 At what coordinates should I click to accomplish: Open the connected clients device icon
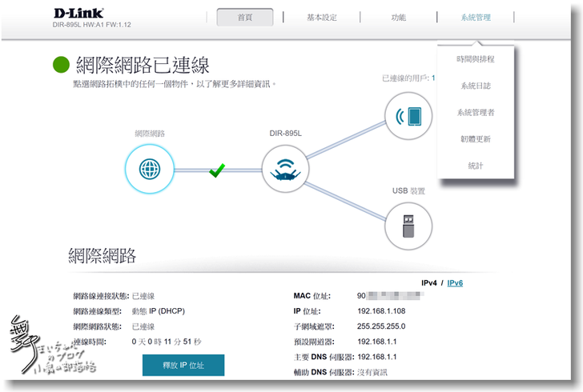[x=408, y=116]
